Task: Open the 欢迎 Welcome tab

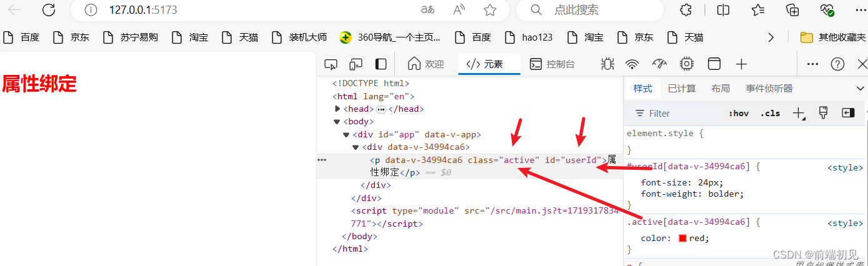Action: coord(426,64)
